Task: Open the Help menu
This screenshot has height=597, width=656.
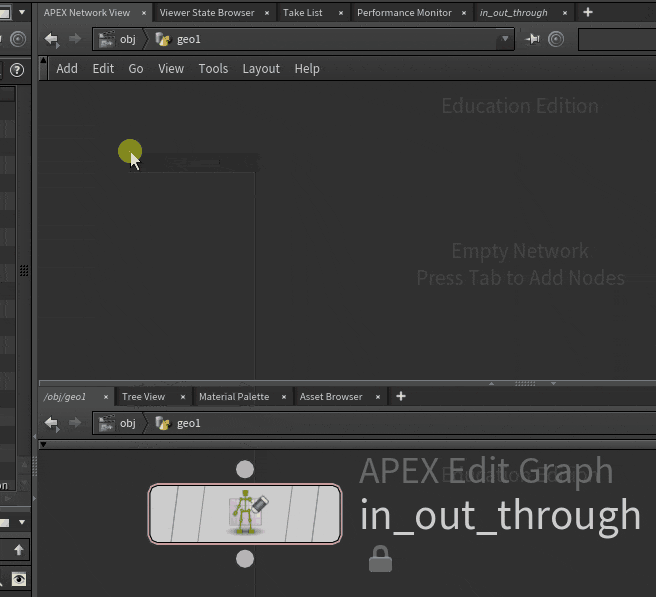Action: [307, 69]
